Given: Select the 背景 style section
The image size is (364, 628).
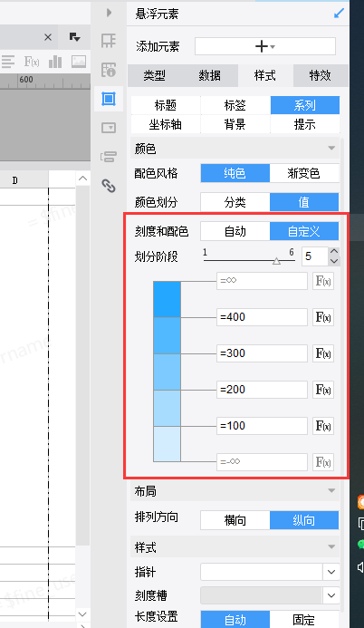Looking at the screenshot, I should point(235,124).
